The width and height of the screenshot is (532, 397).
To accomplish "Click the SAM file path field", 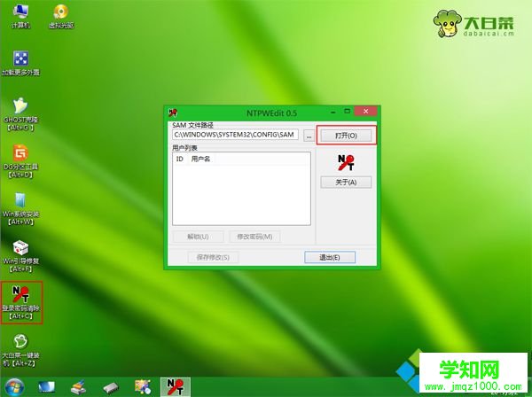I will 235,135.
